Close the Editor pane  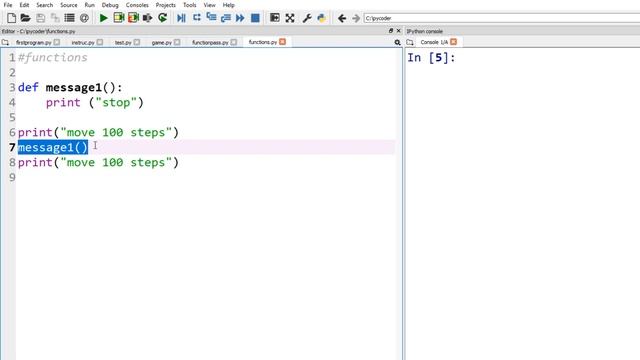(x=398, y=31)
